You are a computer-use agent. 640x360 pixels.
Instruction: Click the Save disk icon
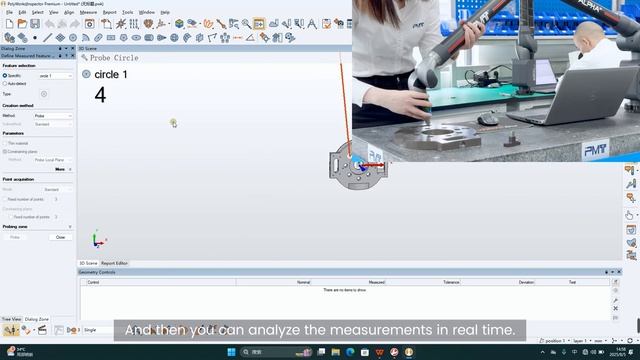[x=35, y=24]
